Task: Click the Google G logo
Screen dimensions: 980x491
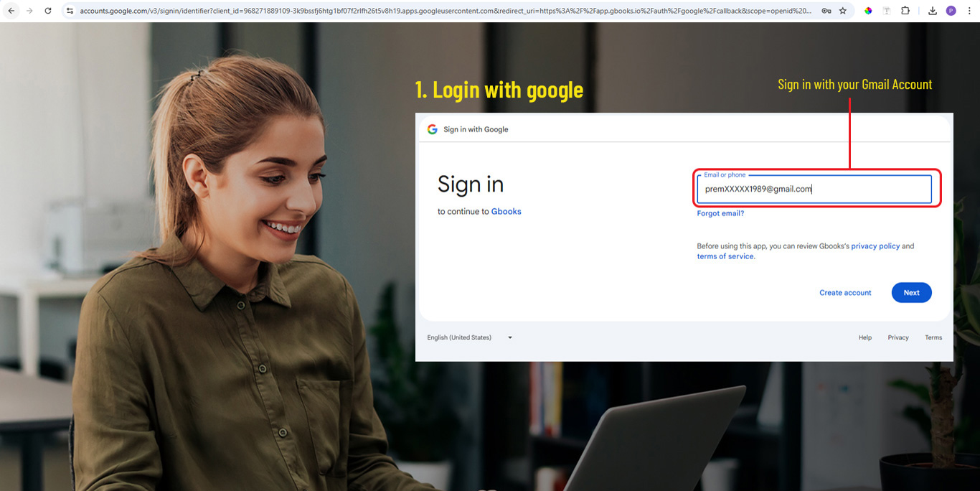Action: point(432,129)
